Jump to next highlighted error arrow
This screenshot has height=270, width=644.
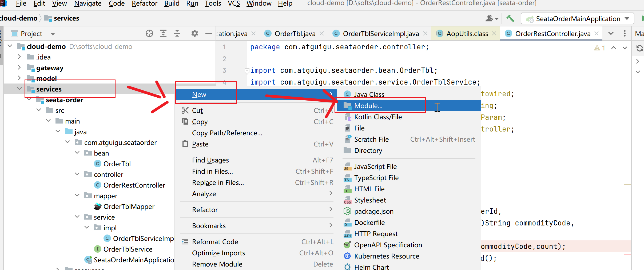(x=625, y=48)
